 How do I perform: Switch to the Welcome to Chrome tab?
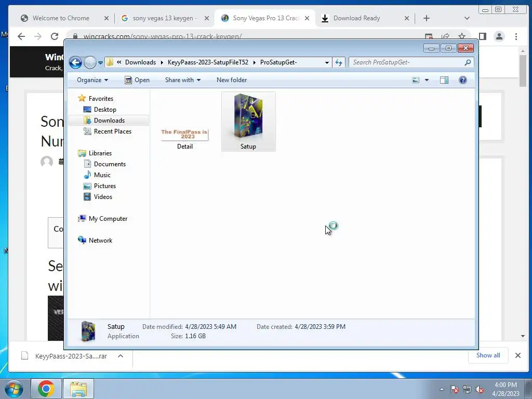(61, 18)
